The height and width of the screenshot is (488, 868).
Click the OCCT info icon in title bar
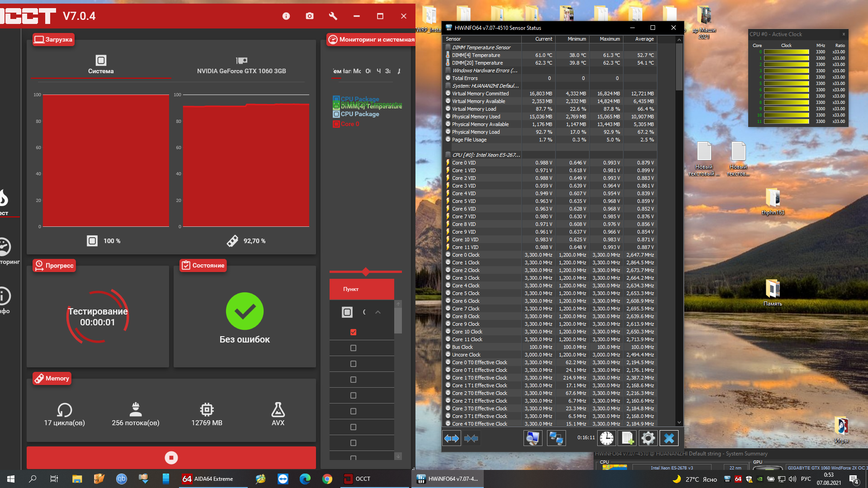click(286, 16)
